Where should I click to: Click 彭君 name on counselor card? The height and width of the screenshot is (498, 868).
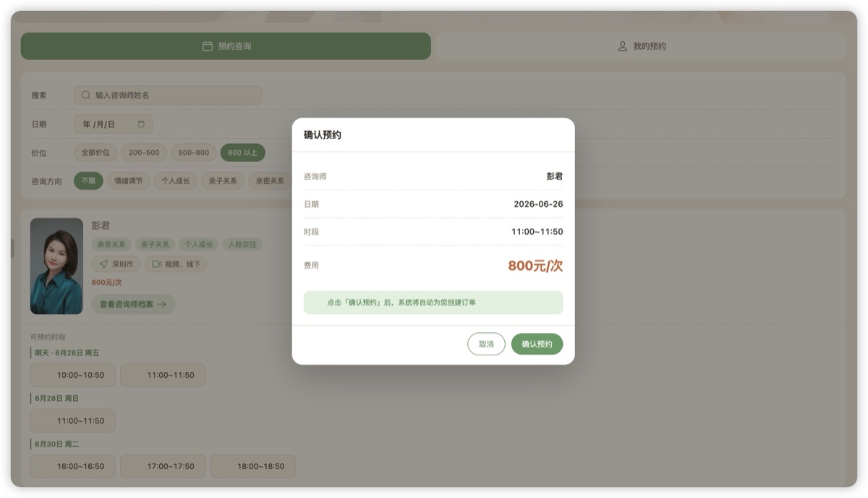[x=101, y=226]
